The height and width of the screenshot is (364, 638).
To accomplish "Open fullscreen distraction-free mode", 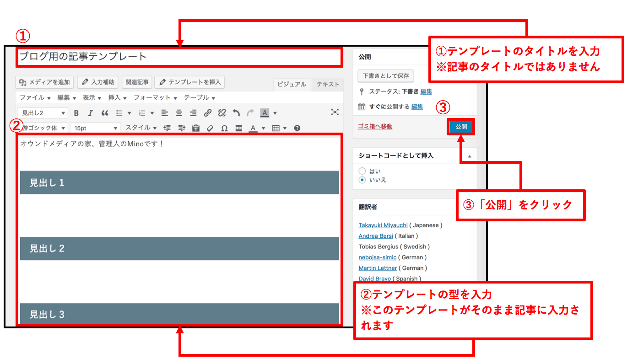I will (x=335, y=112).
